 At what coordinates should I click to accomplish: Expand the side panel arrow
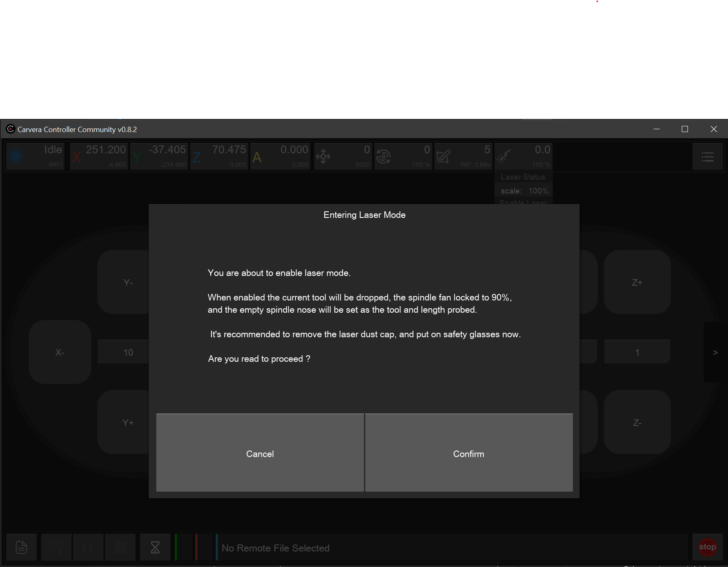[715, 352]
